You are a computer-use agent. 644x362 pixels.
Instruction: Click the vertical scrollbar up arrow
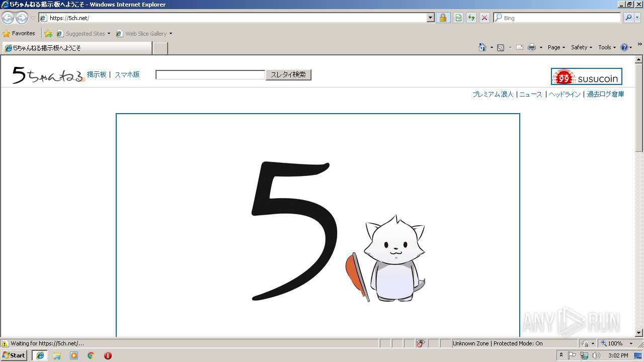639,59
